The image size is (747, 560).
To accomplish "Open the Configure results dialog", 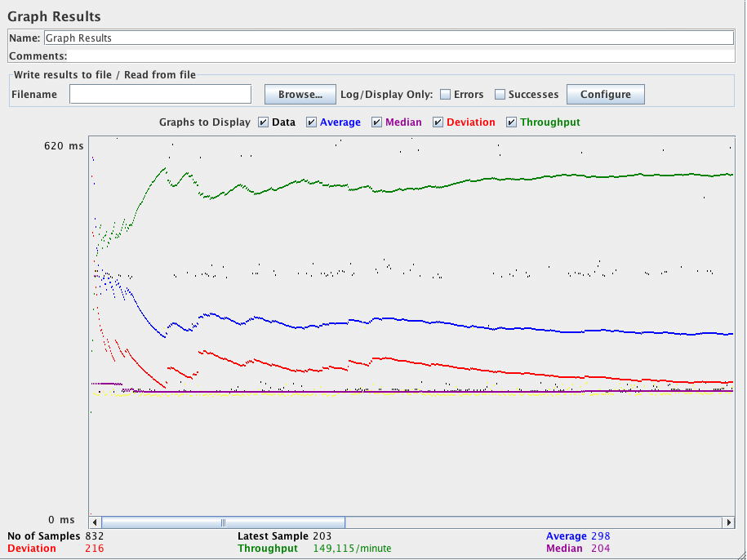I will pos(605,93).
